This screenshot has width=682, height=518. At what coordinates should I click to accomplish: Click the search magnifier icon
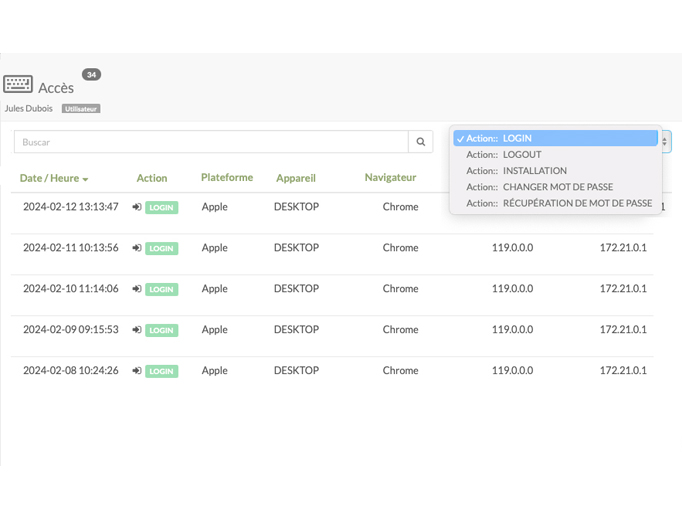tap(420, 142)
